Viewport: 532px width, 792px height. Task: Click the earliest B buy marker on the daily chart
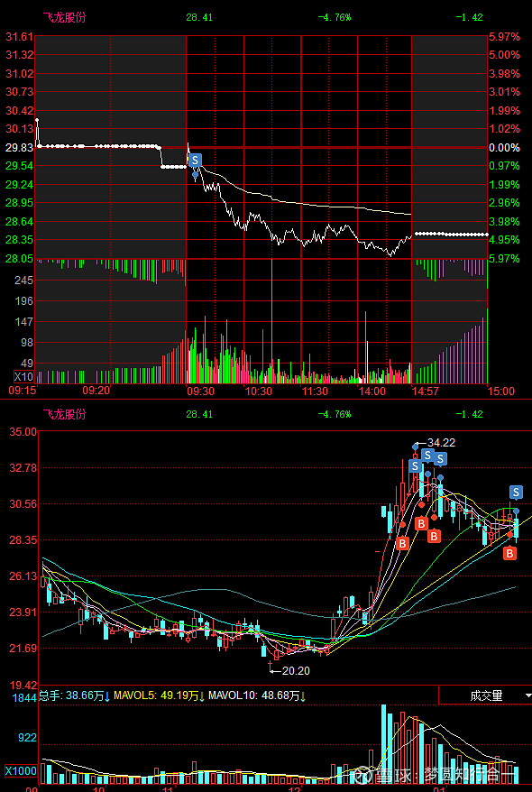point(402,544)
